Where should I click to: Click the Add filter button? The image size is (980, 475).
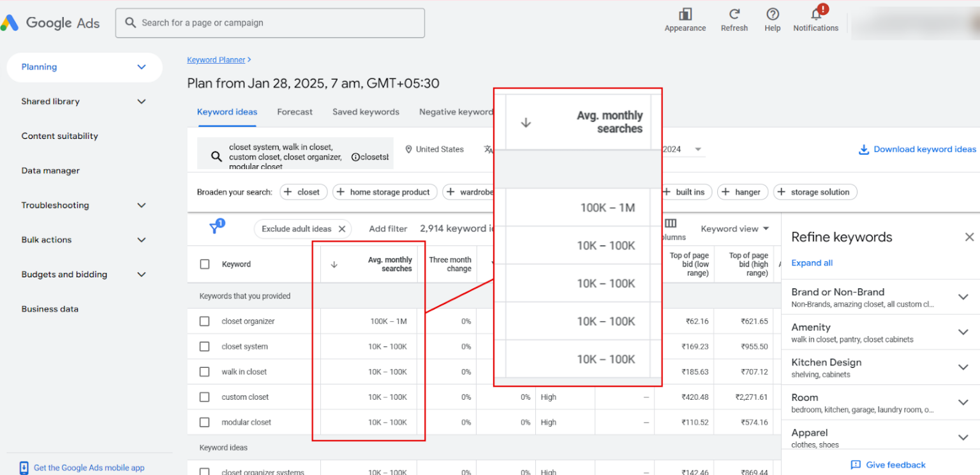coord(388,229)
